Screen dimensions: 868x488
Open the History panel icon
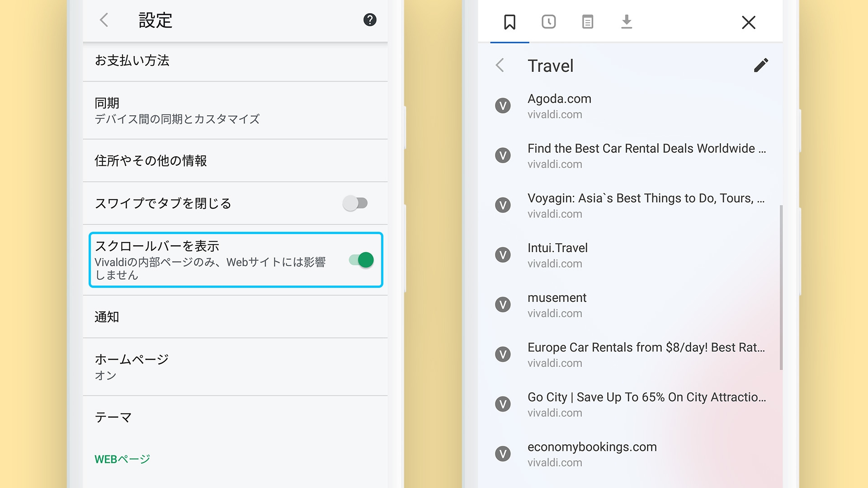point(549,22)
